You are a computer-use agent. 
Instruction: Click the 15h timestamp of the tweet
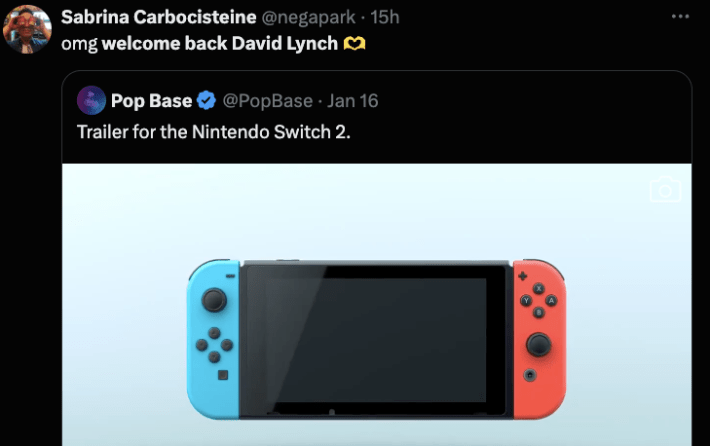[385, 18]
